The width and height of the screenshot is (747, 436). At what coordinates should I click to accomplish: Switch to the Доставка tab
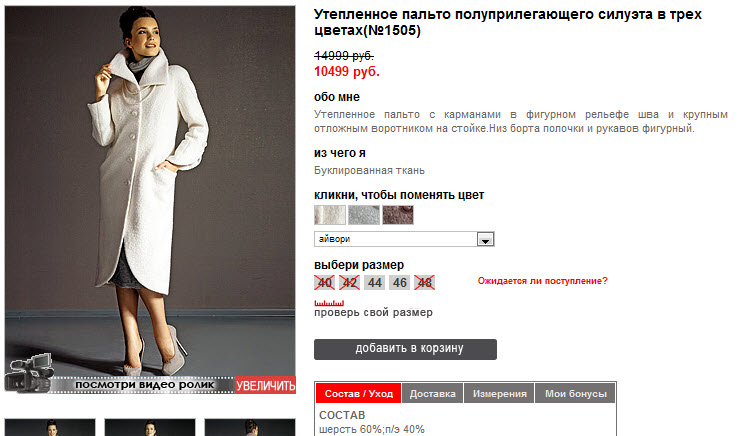coord(433,394)
